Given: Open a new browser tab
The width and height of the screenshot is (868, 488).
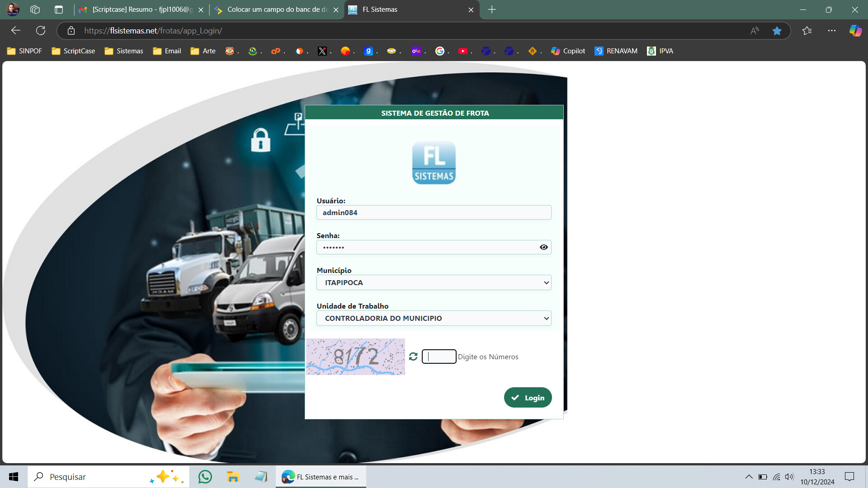Looking at the screenshot, I should click(x=492, y=9).
